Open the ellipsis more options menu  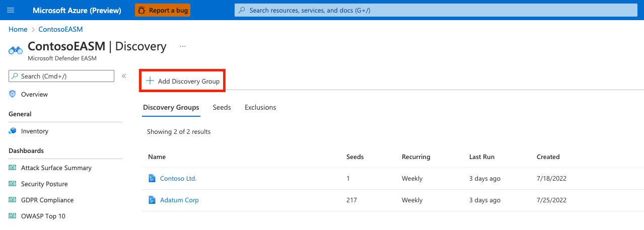click(x=183, y=46)
